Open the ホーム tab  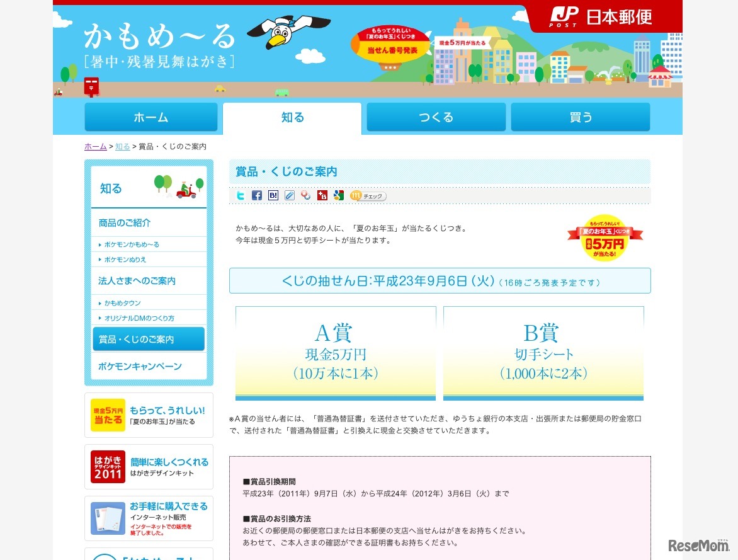coord(150,117)
